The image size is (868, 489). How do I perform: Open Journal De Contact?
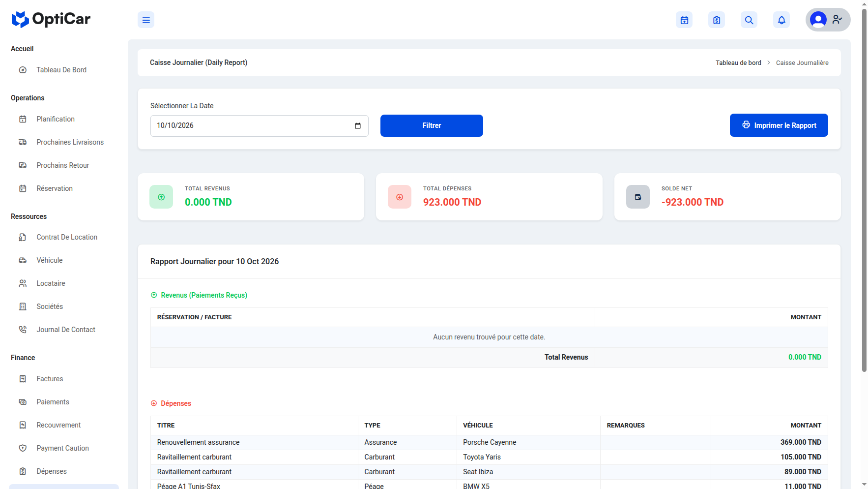64,330
